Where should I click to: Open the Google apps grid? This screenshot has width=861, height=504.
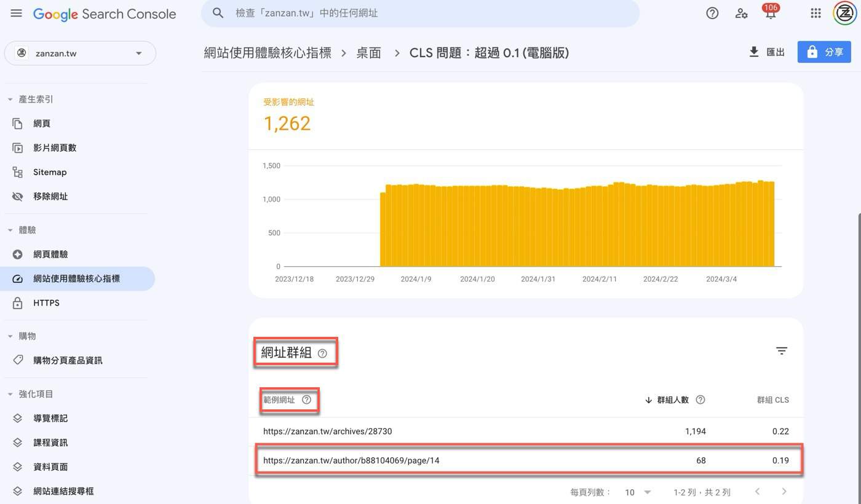(815, 14)
